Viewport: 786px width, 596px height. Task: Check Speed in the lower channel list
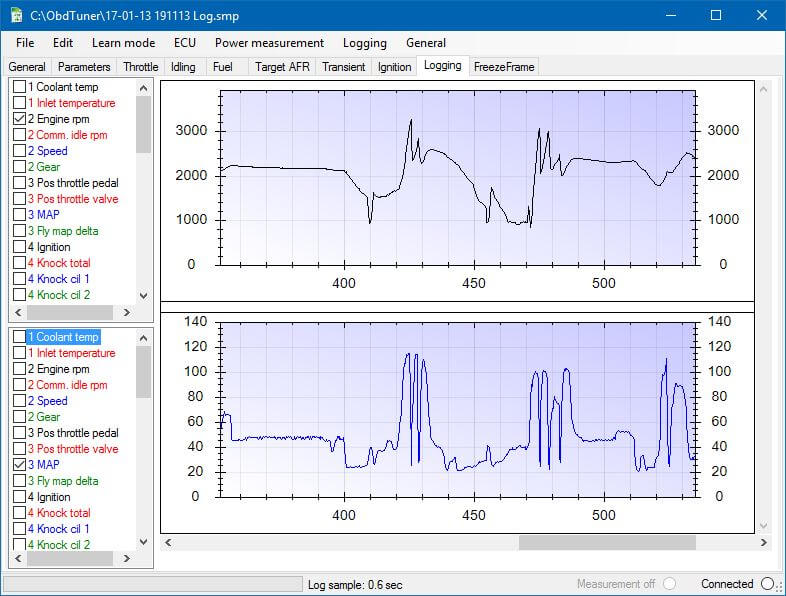pyautogui.click(x=19, y=401)
